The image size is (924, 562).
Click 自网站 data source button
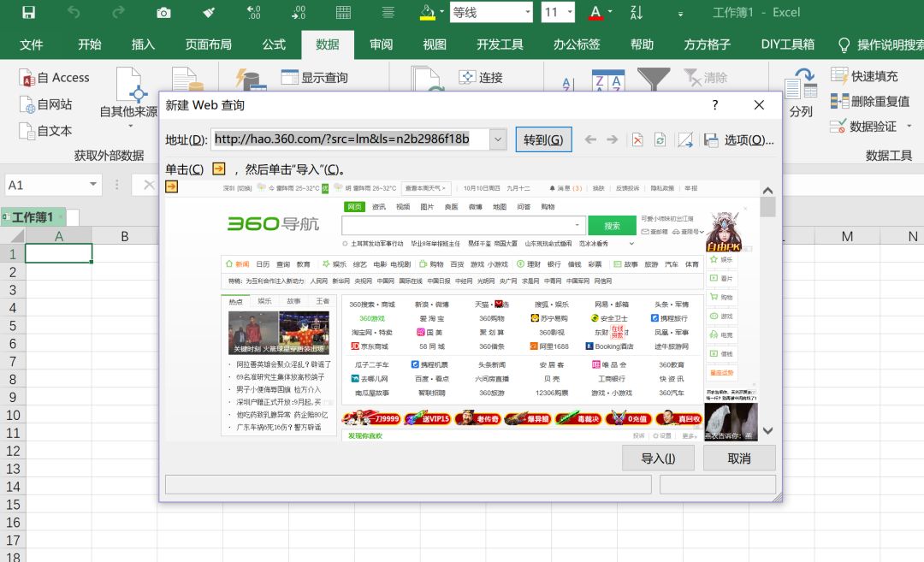pos(46,104)
